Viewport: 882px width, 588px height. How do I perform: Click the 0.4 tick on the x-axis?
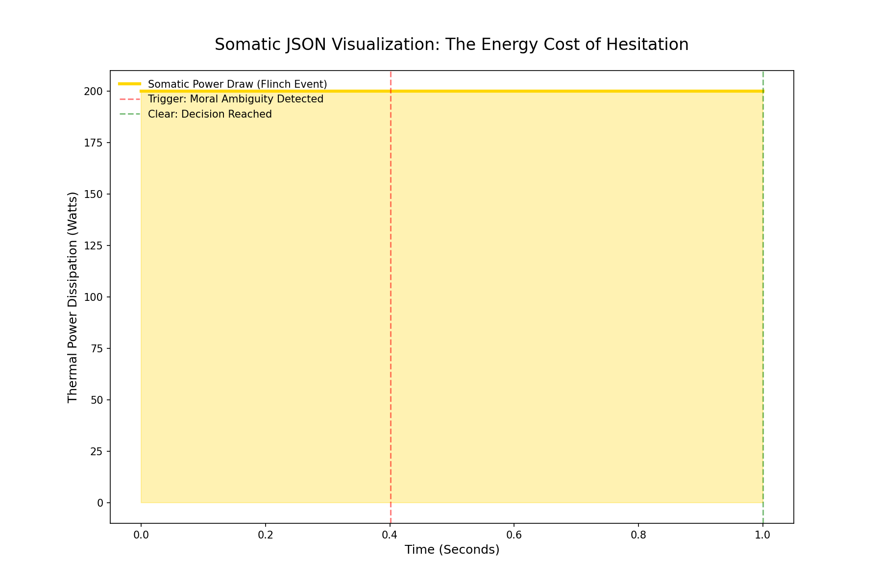click(390, 534)
